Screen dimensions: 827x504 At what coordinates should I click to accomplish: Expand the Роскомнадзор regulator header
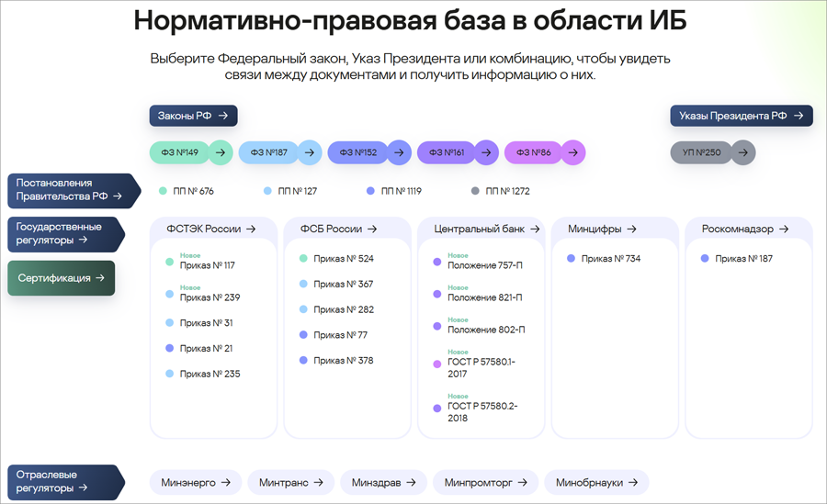745,229
